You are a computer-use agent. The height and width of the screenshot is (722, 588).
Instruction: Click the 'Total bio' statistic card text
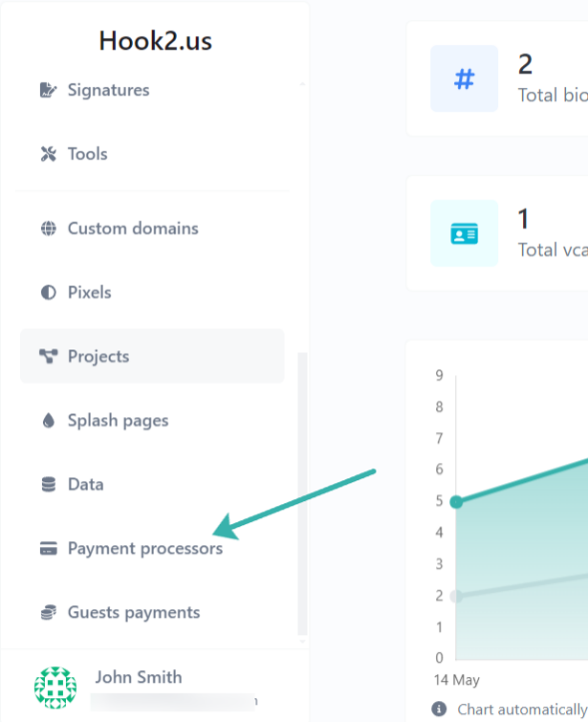coord(552,95)
